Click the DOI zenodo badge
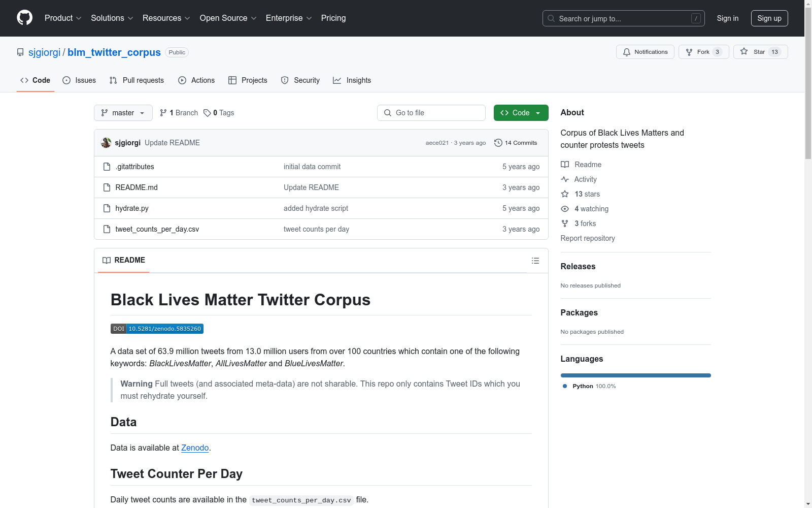 click(157, 329)
